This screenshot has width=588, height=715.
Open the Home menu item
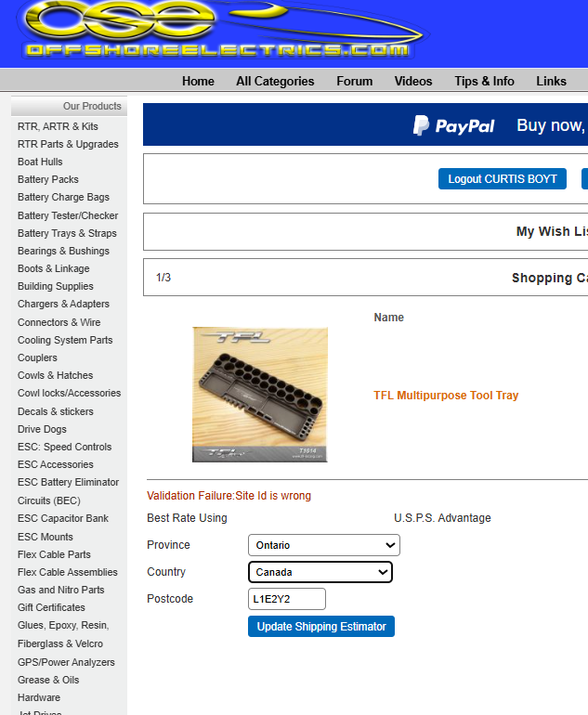[198, 81]
